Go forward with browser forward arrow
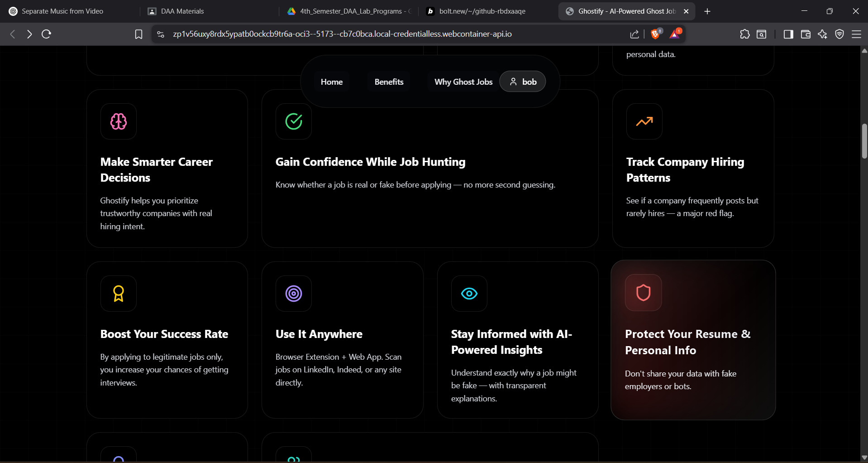This screenshot has height=463, width=868. (29, 34)
